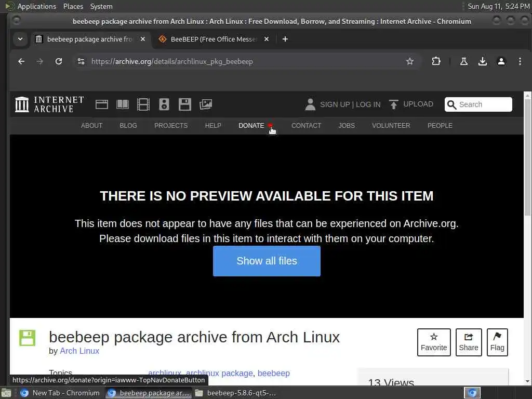The height and width of the screenshot is (399, 532).
Task: Open the HELP nav item
Action: 213,126
